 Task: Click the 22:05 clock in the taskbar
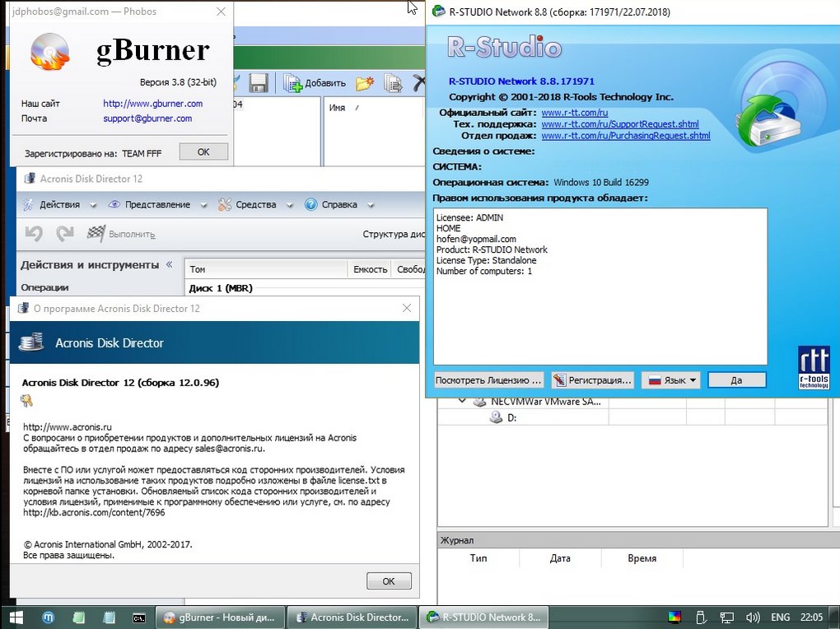pyautogui.click(x=812, y=617)
